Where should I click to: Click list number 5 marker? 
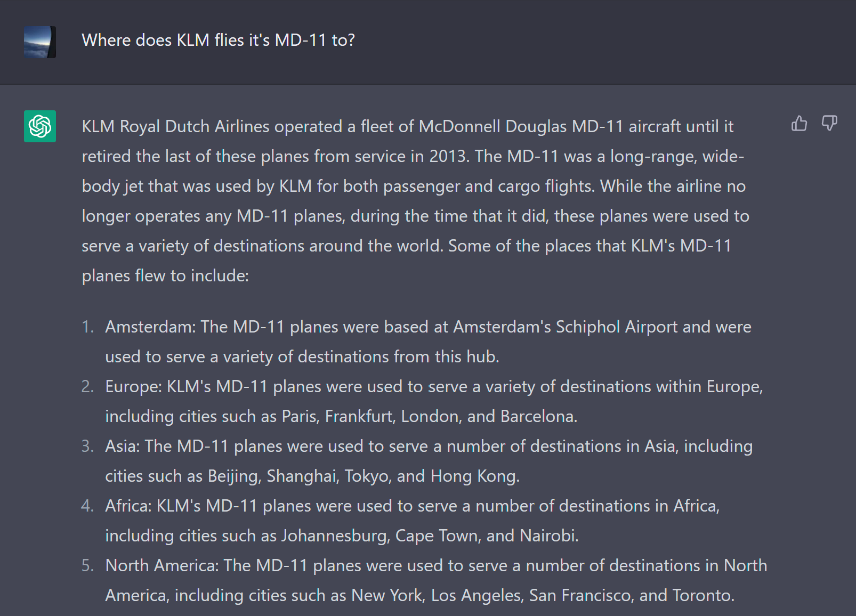87,565
